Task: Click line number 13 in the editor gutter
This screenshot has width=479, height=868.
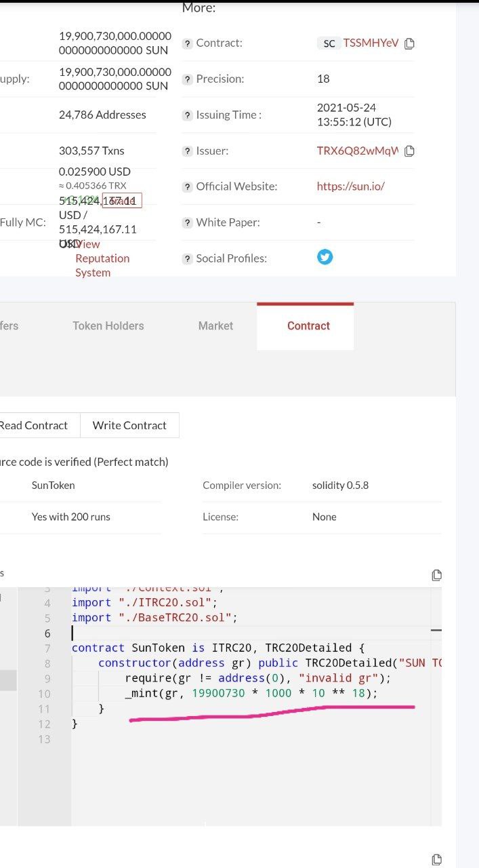Action: click(44, 739)
